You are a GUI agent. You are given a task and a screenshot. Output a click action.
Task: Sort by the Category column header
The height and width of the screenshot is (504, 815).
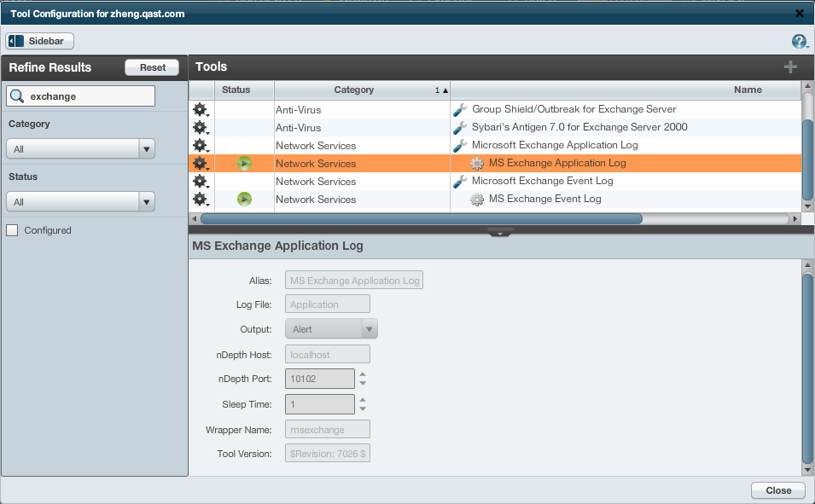pyautogui.click(x=362, y=90)
